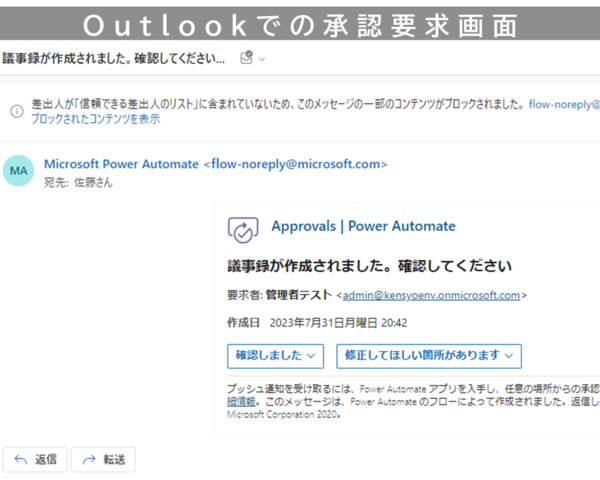This screenshot has height=480, width=600.
Task: Click the MA sender avatar
Action: point(18,171)
